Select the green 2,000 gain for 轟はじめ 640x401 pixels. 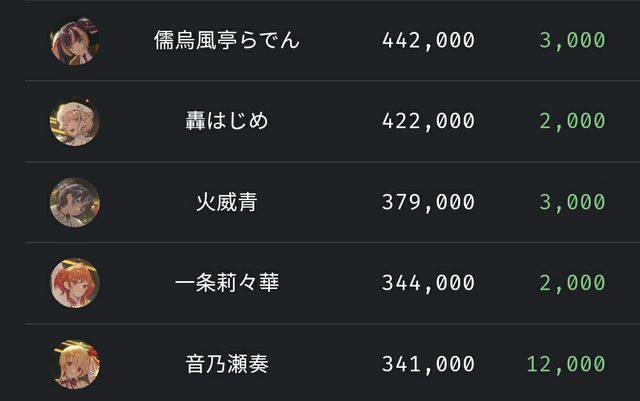click(x=572, y=122)
